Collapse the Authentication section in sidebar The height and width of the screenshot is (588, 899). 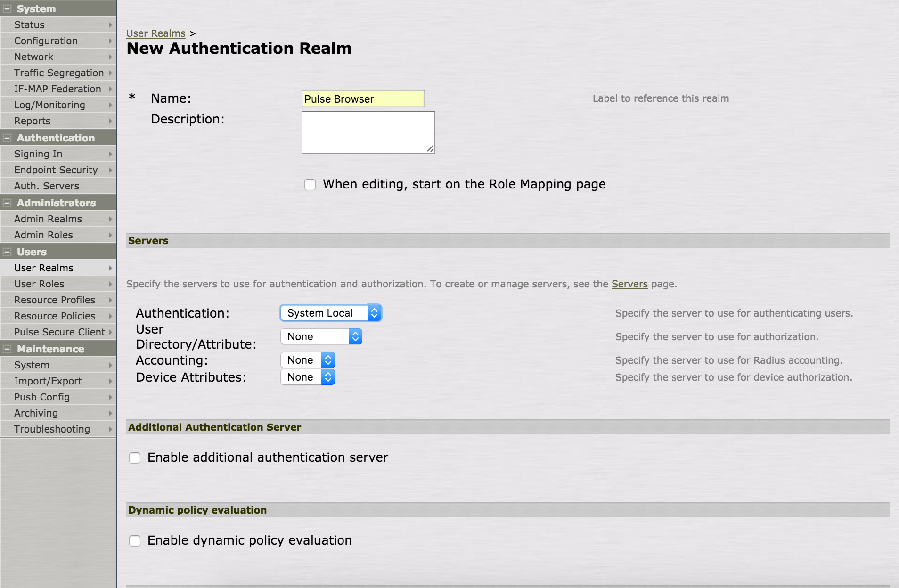pos(6,138)
